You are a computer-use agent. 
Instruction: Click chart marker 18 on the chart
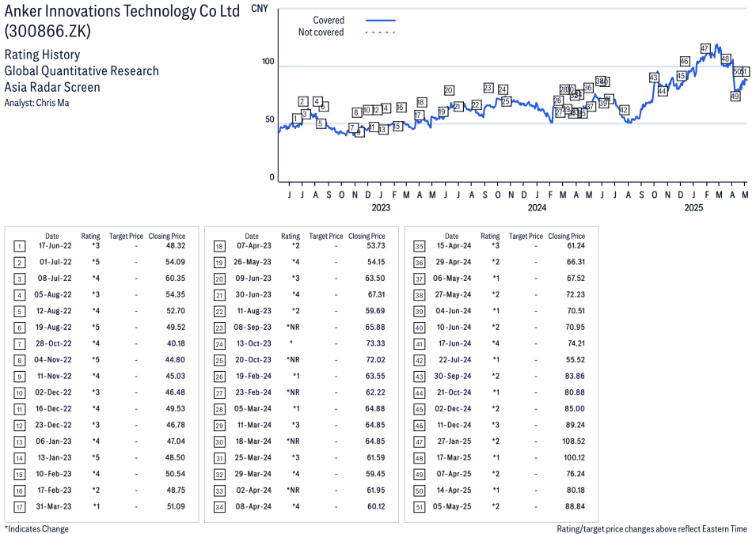[x=421, y=103]
